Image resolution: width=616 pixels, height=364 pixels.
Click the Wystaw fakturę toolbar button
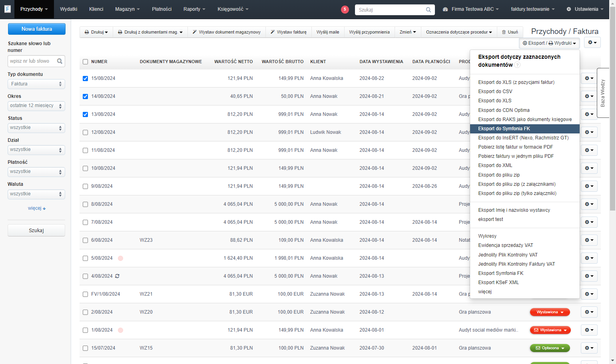[x=289, y=32]
